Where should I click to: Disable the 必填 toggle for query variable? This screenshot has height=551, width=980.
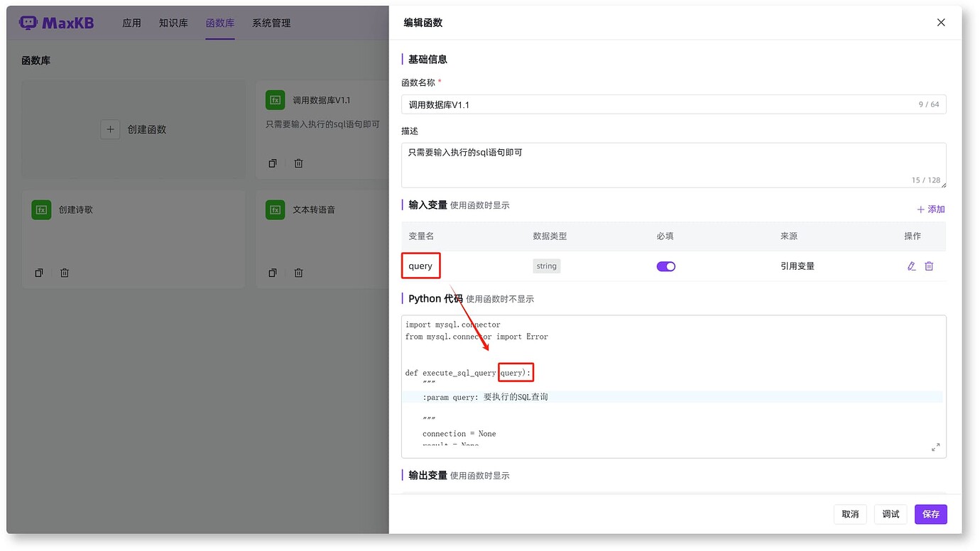pos(665,265)
